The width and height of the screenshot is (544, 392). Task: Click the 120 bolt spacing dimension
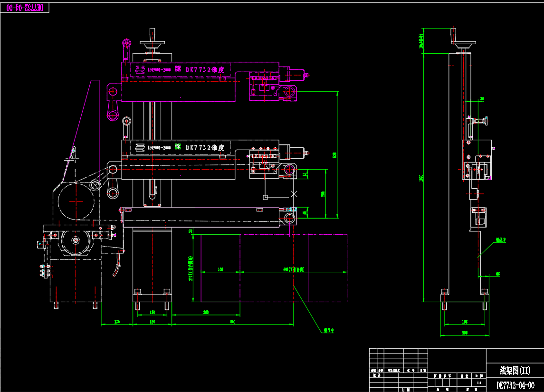tap(152, 312)
